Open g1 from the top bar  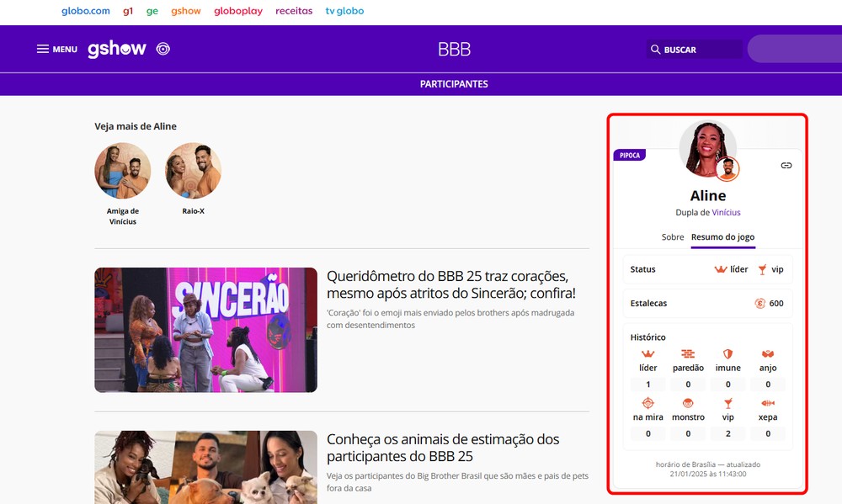click(x=128, y=11)
